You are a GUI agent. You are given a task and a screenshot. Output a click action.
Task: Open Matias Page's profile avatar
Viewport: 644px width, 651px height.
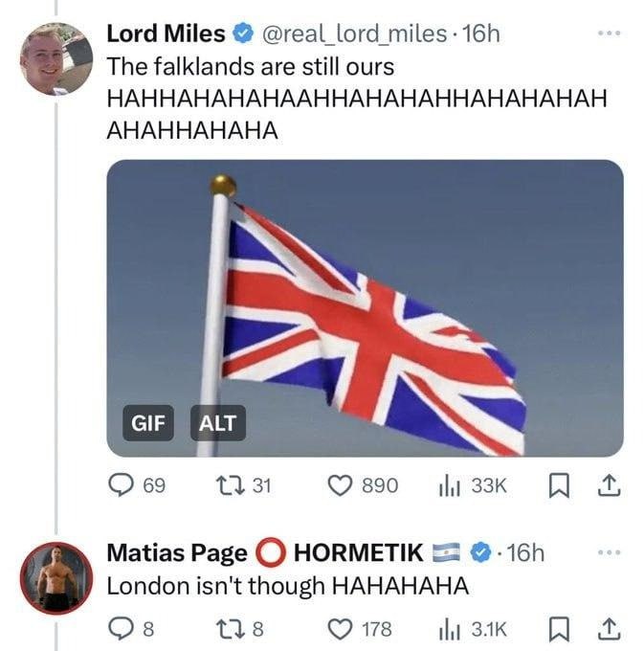coord(56,577)
